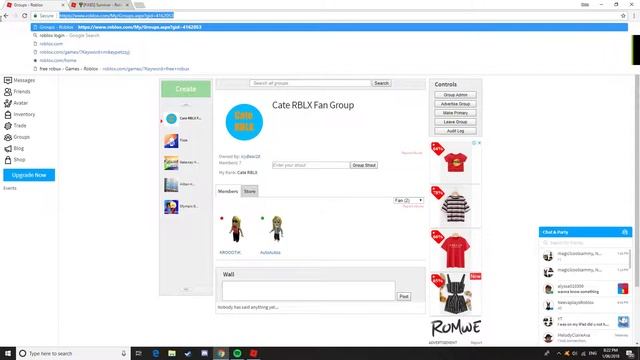The height and width of the screenshot is (360, 640).
Task: Click the Search groups button
Action: [x=381, y=83]
